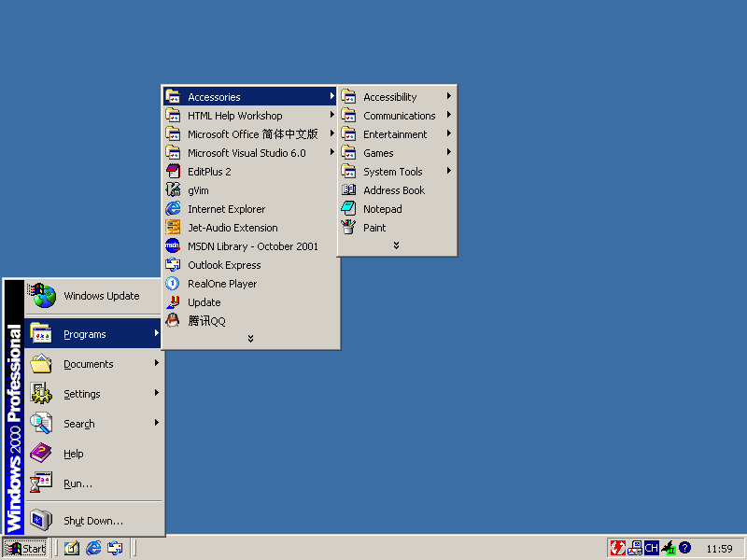The height and width of the screenshot is (560, 747).
Task: Click the Notepad icon
Action: pyautogui.click(x=348, y=208)
